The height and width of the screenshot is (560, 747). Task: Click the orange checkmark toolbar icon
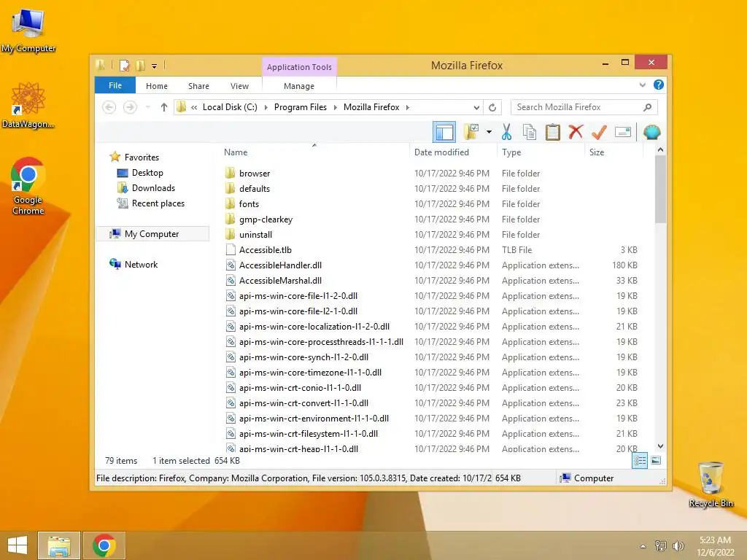click(x=599, y=132)
